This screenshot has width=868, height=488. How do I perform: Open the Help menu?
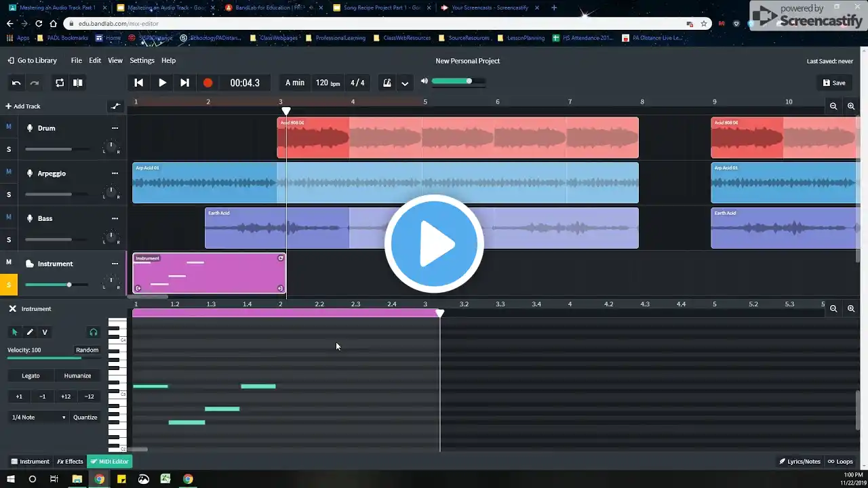click(x=168, y=60)
